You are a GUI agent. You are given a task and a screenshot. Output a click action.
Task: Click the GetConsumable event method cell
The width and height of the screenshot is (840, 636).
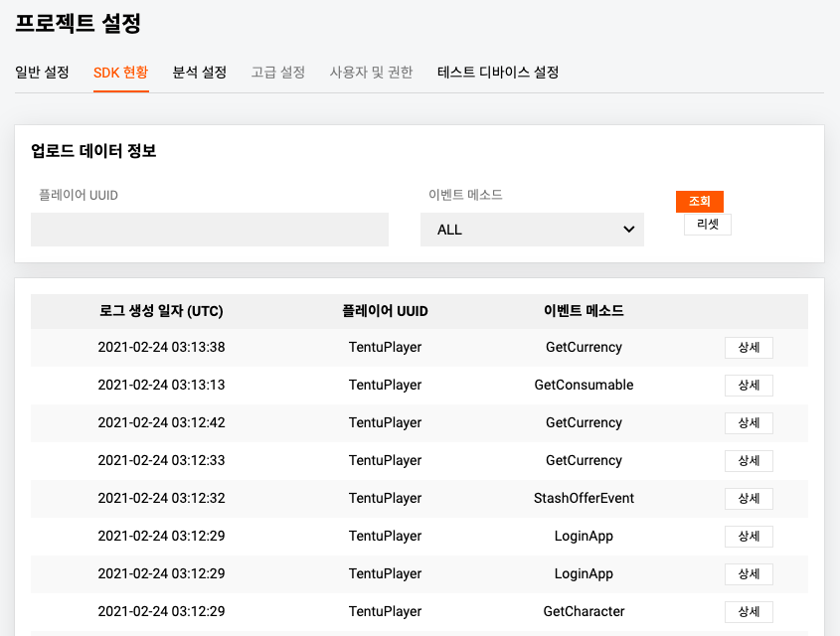584,385
